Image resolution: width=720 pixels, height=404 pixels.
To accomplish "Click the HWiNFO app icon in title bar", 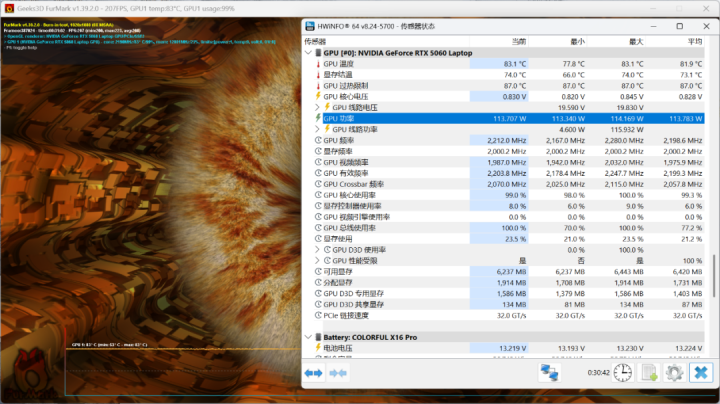I will [x=310, y=26].
